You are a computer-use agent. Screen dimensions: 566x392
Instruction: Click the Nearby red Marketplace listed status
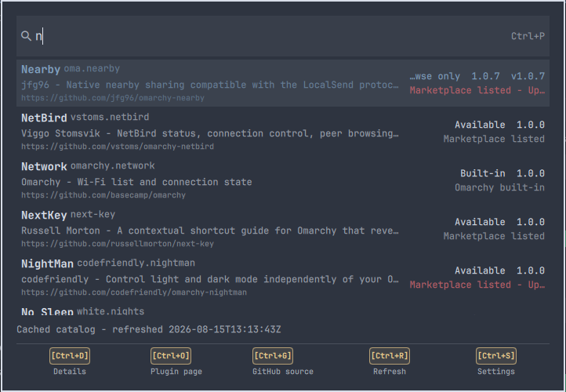pyautogui.click(x=477, y=90)
